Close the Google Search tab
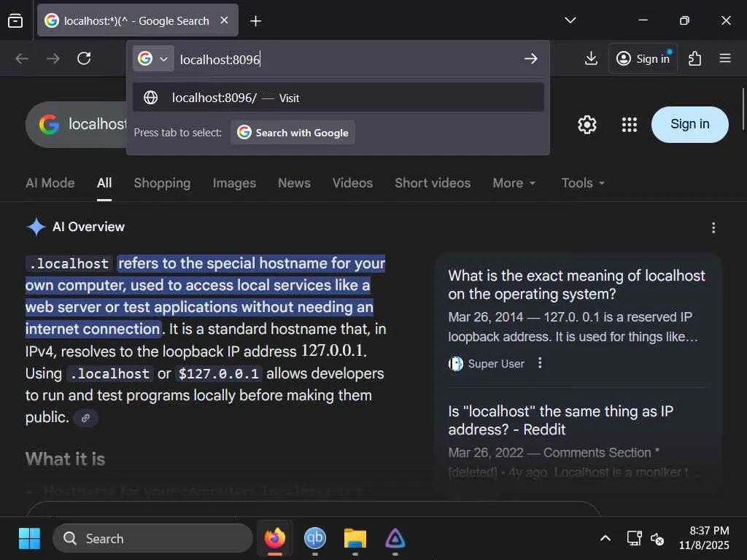 pos(224,20)
